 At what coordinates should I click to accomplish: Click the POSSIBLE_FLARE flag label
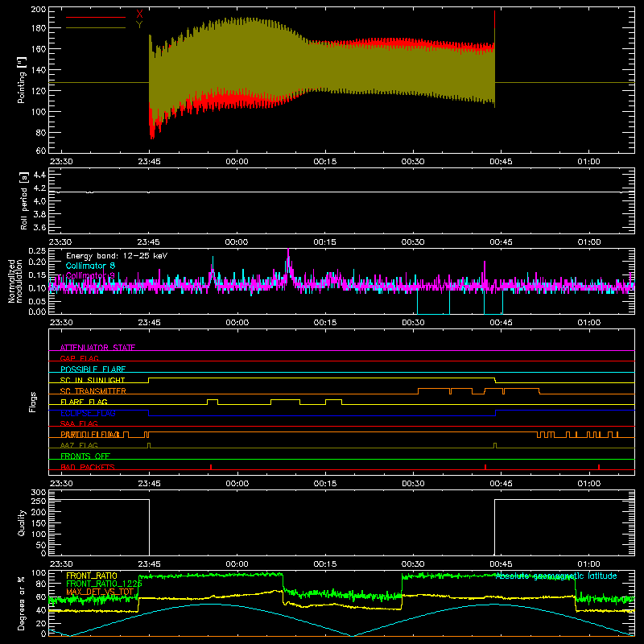click(93, 369)
